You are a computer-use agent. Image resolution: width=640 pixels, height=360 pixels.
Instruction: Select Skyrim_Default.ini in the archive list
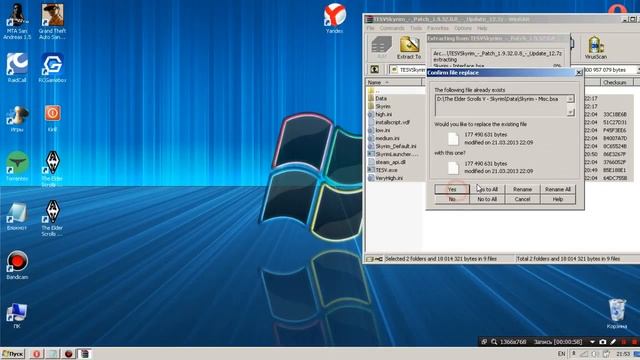coord(396,146)
